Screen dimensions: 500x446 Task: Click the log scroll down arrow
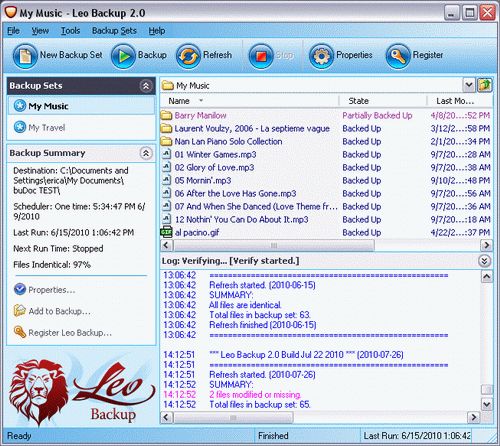487,405
